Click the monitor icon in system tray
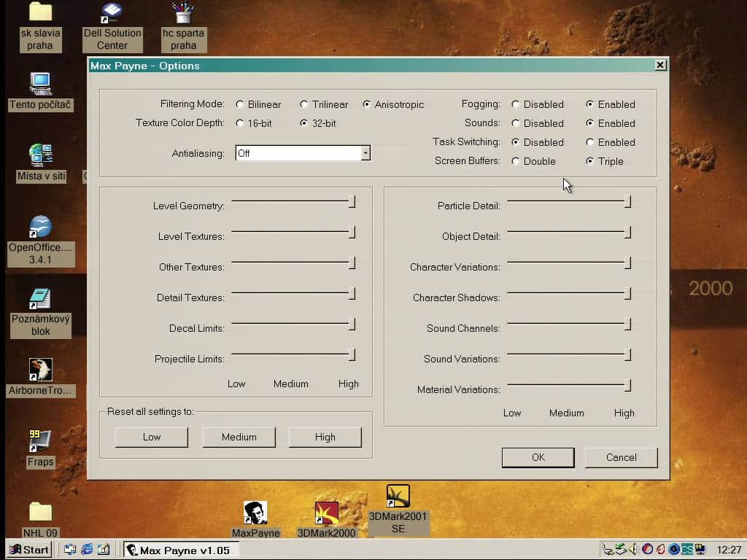Viewport: 747px width, 560px height. [700, 550]
